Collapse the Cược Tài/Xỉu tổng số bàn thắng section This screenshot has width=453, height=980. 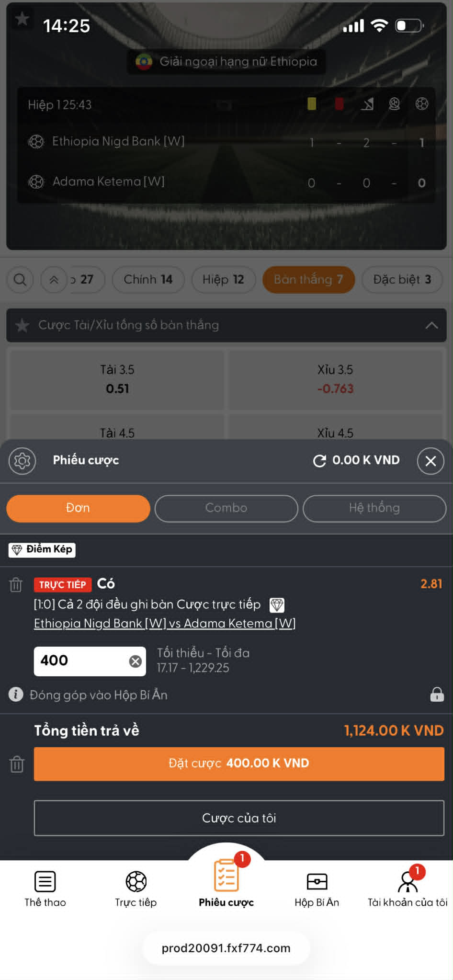(x=431, y=325)
